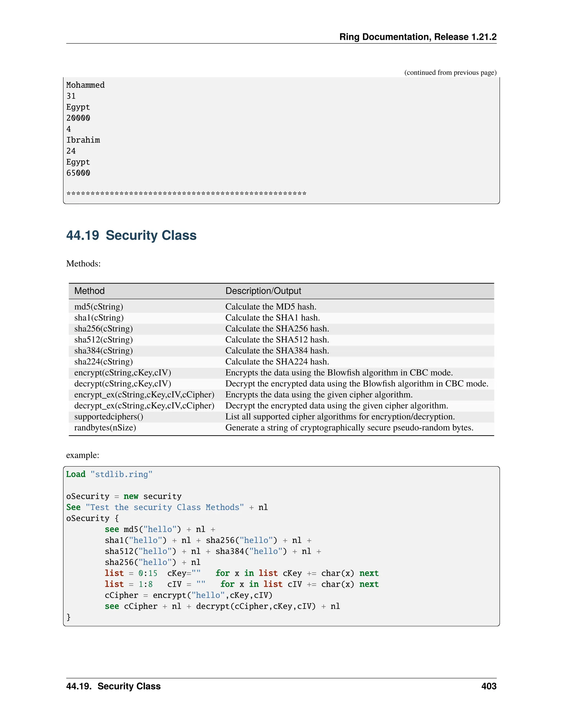Click the footer text 44.19. Security Class
This screenshot has width=563, height=728.
point(114,686)
